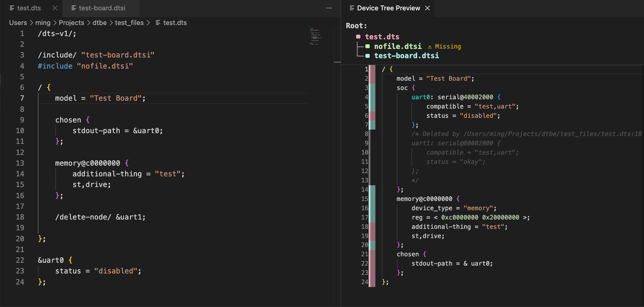Screen dimensions: 644x307
Task: Click the /dts-v1/; line
Action: point(57,34)
